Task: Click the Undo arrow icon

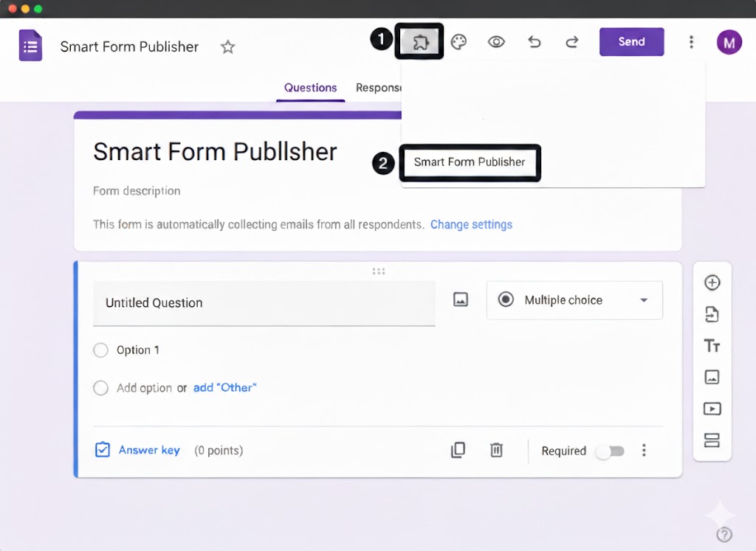Action: click(x=534, y=42)
